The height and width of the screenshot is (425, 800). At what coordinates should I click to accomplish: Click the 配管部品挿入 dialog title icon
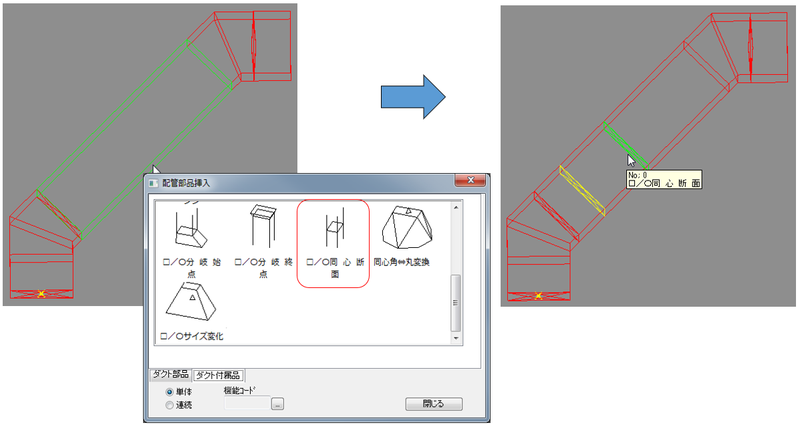153,182
